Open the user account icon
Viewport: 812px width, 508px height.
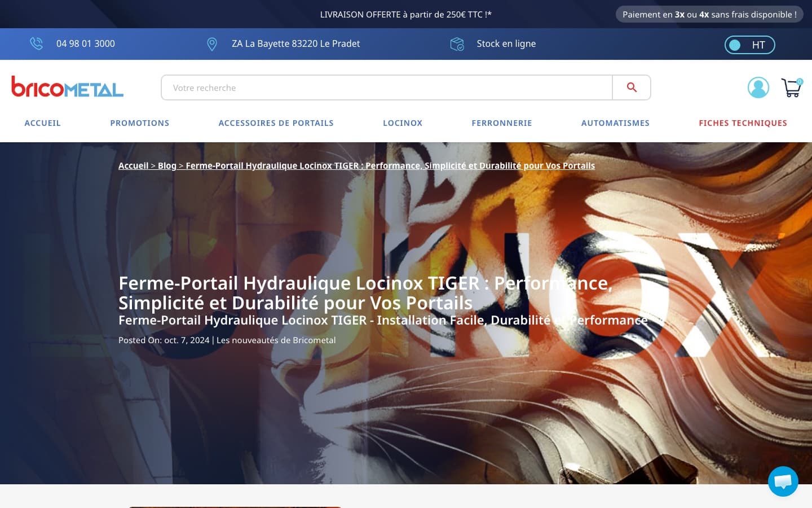[x=758, y=87]
